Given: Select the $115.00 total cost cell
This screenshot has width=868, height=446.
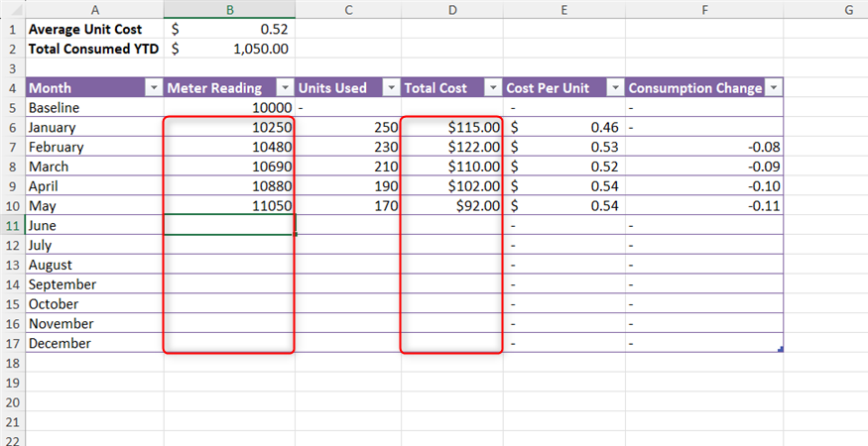Looking at the screenshot, I should [452, 127].
